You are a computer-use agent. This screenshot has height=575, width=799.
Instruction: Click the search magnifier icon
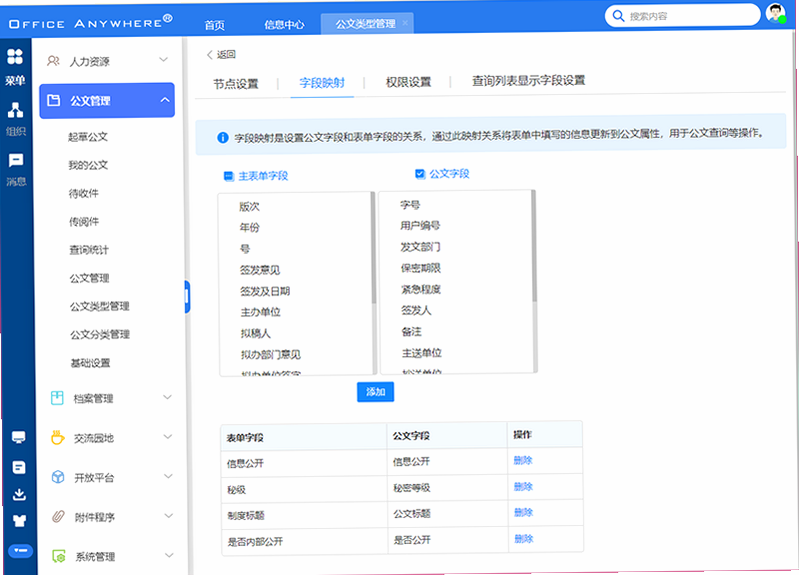point(618,15)
